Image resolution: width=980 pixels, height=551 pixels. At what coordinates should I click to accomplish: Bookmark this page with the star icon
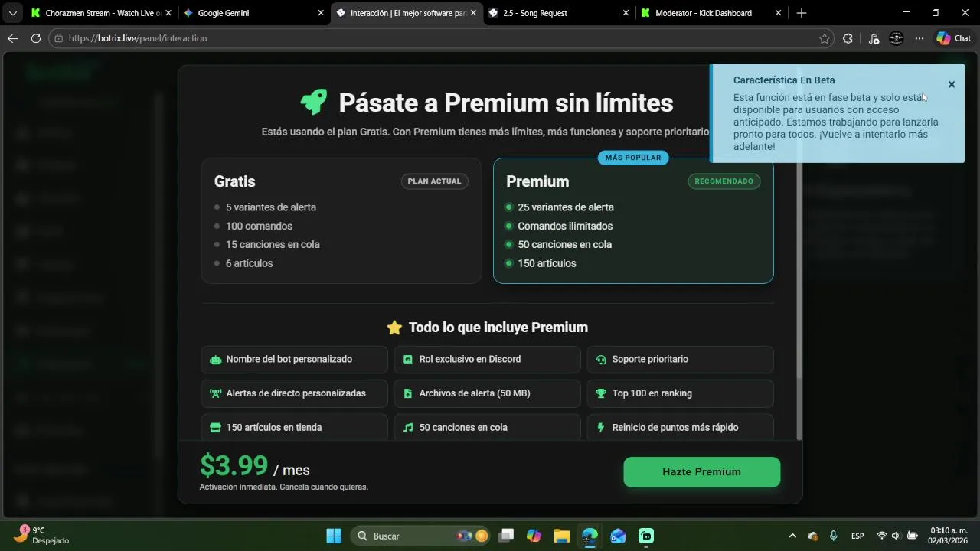(x=825, y=38)
